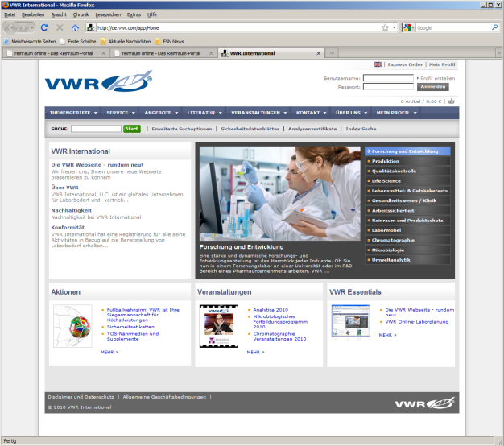Open the search engine selector dropdown
Image resolution: width=504 pixels, height=446 pixels.
(408, 27)
